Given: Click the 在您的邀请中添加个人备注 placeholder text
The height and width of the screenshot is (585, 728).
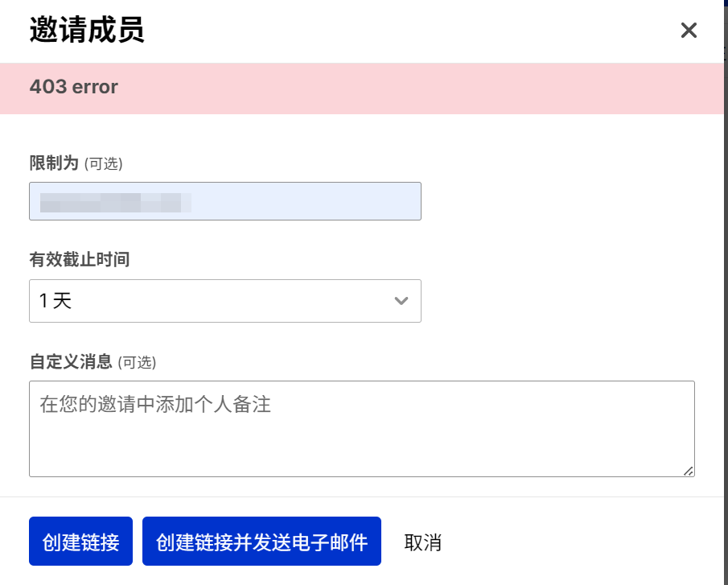Looking at the screenshot, I should (x=155, y=404).
